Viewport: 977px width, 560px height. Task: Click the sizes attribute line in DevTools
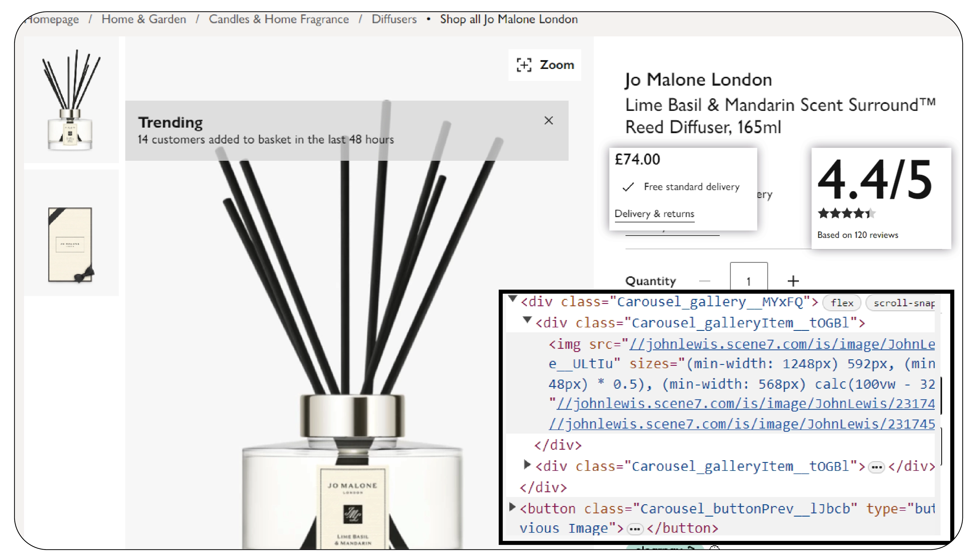click(742, 364)
